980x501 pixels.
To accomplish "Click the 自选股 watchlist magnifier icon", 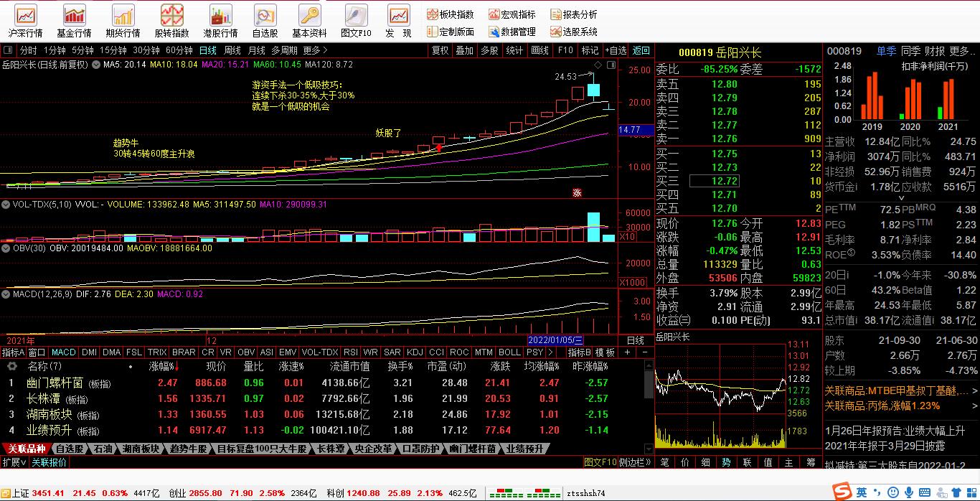I will tap(265, 16).
